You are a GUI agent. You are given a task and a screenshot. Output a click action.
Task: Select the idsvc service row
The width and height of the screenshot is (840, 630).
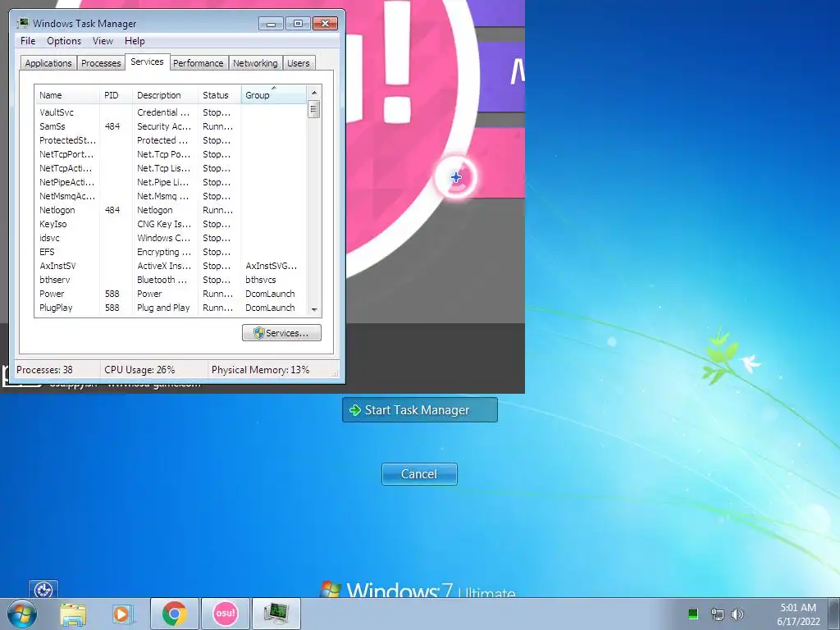pos(171,238)
